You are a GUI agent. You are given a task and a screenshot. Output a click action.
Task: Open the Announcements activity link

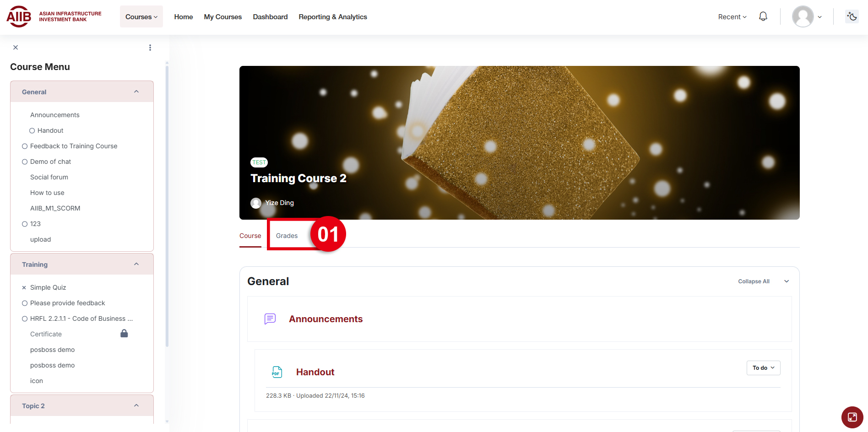326,319
